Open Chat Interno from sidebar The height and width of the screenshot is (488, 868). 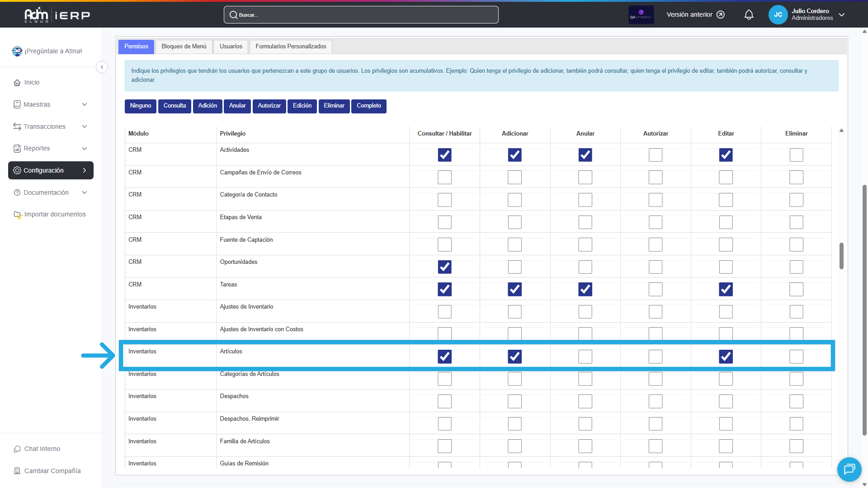click(x=42, y=449)
